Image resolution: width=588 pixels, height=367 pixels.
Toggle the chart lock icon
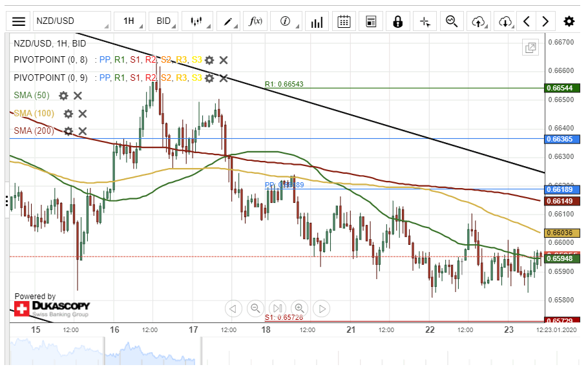click(x=397, y=21)
